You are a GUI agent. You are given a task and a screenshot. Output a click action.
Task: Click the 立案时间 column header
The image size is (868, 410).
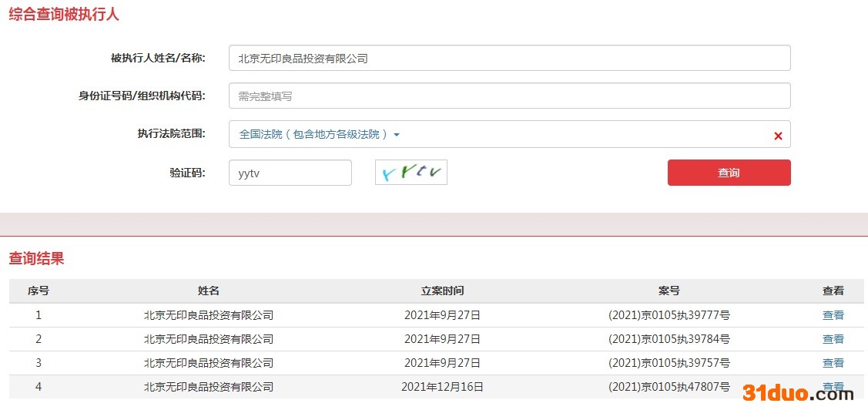coord(442,291)
